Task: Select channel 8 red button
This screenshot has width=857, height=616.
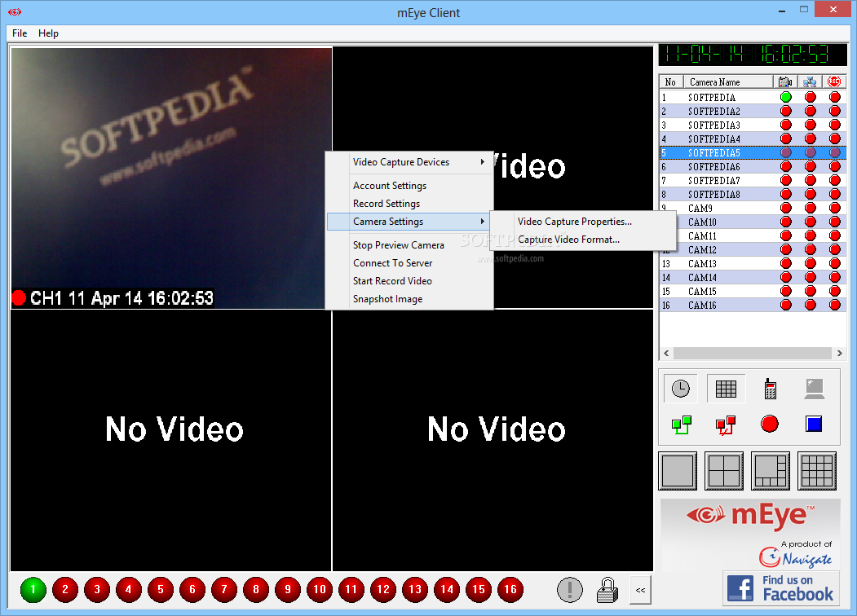Action: tap(256, 590)
